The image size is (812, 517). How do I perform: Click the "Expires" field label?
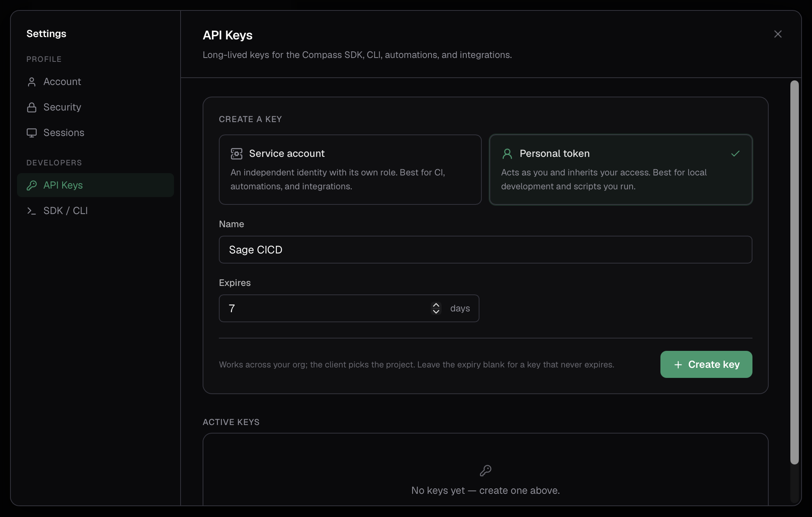[235, 283]
